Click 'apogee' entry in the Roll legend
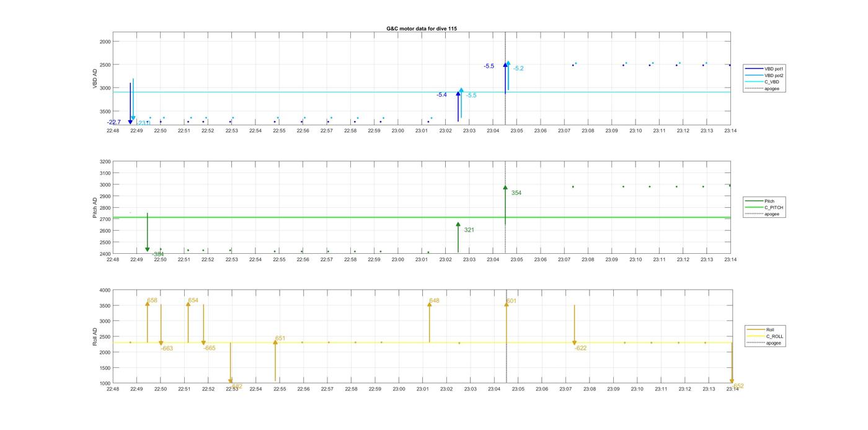Image resolution: width=868 pixels, height=430 pixels. tap(764, 343)
